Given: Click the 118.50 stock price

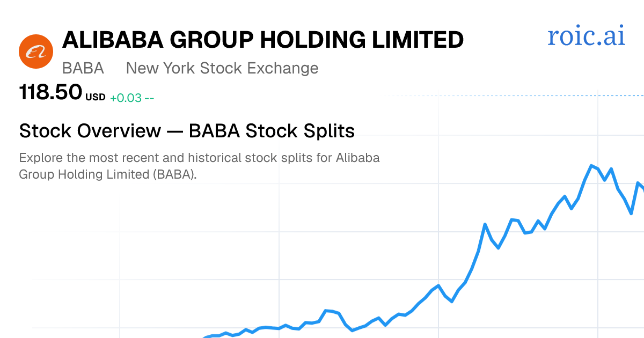Looking at the screenshot, I should (50, 92).
